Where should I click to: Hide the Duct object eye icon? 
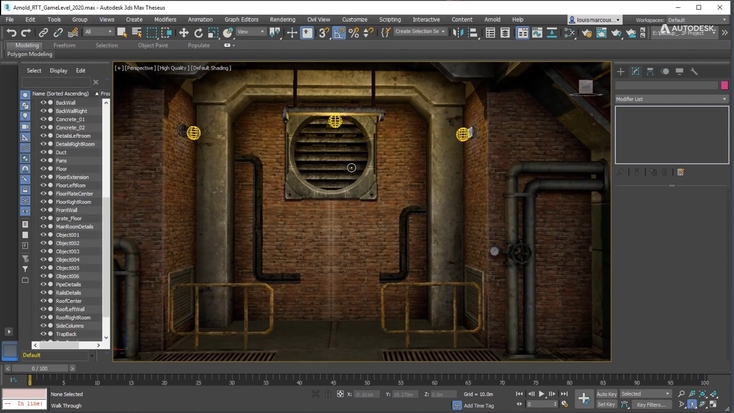click(x=43, y=152)
